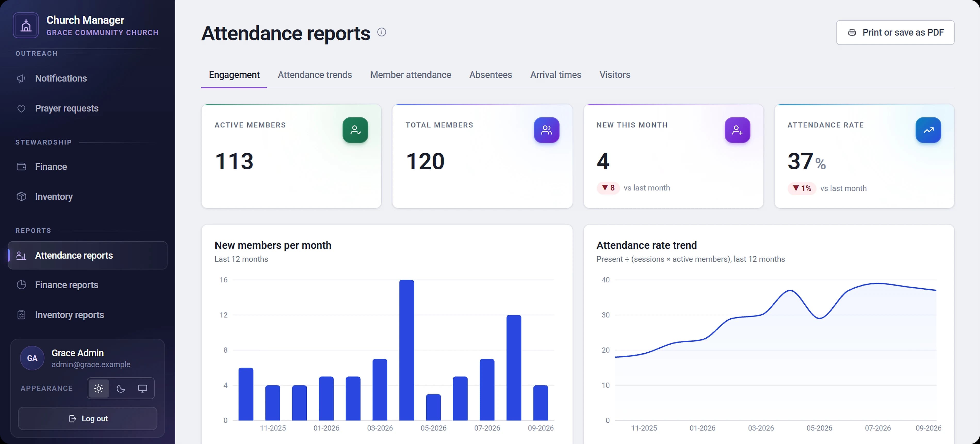The width and height of the screenshot is (980, 444).
Task: Open Inventory reports page
Action: (x=87, y=315)
